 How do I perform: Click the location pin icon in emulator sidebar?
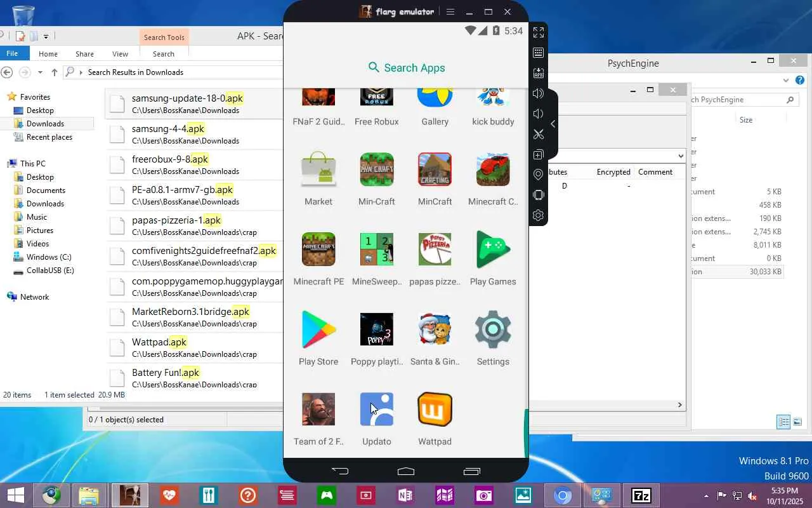pos(539,175)
